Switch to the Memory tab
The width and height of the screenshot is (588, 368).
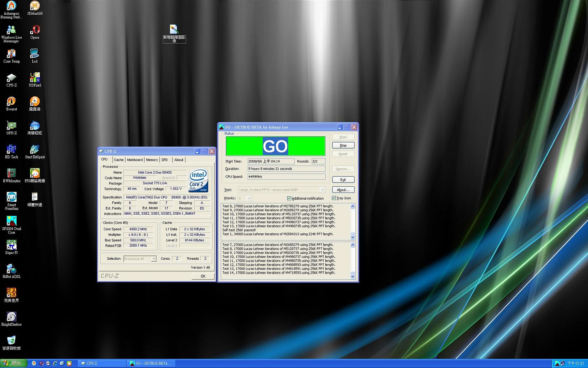pyautogui.click(x=152, y=160)
